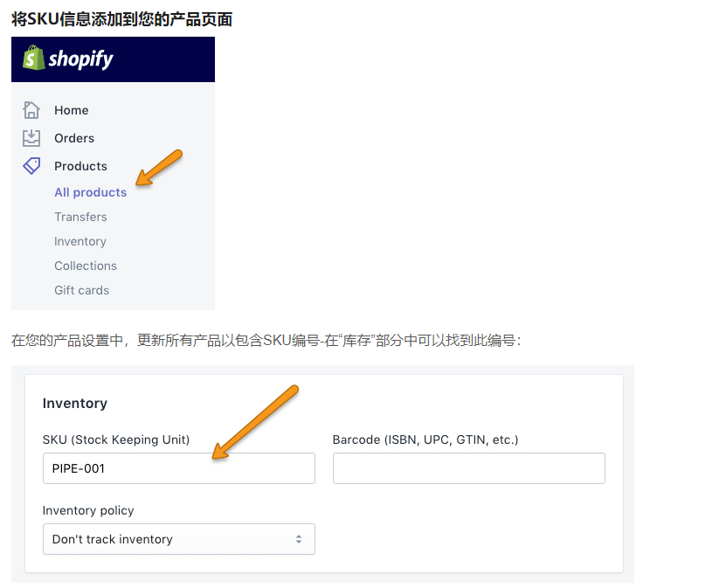
Task: Open Gift cards submenu item
Action: [81, 290]
